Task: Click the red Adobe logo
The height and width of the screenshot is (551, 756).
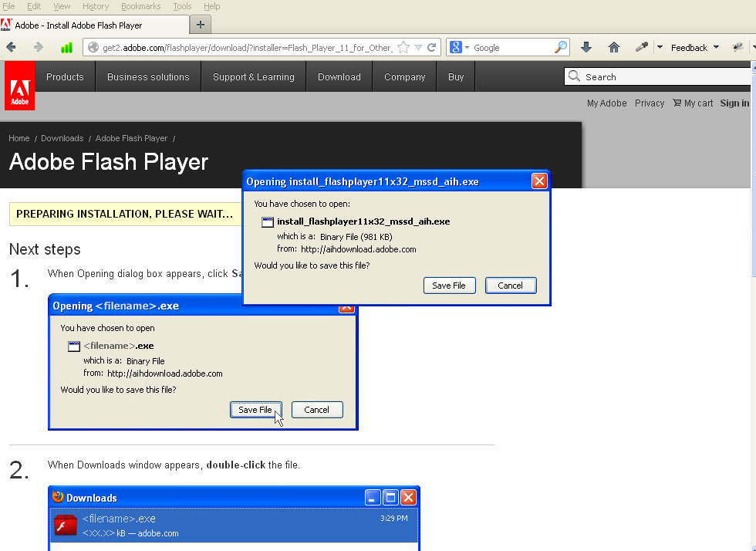Action: click(20, 86)
